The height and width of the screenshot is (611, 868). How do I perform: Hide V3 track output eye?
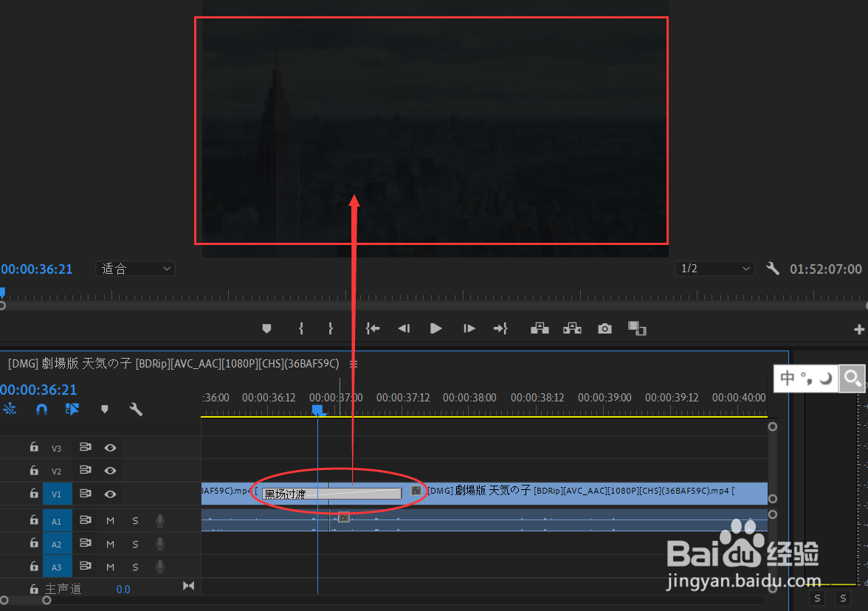pyautogui.click(x=110, y=447)
